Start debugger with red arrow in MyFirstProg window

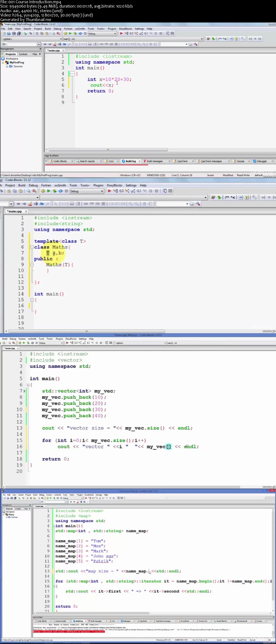[x=121, y=33]
